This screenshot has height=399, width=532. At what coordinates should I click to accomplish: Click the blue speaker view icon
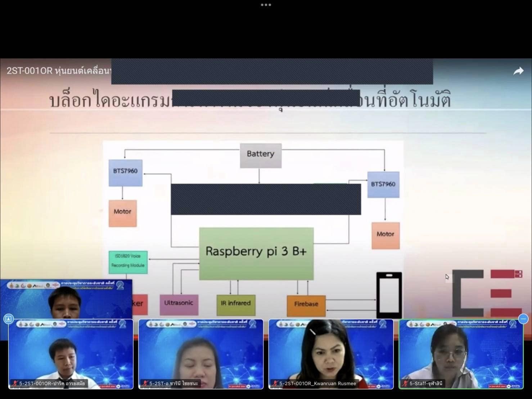click(9, 319)
